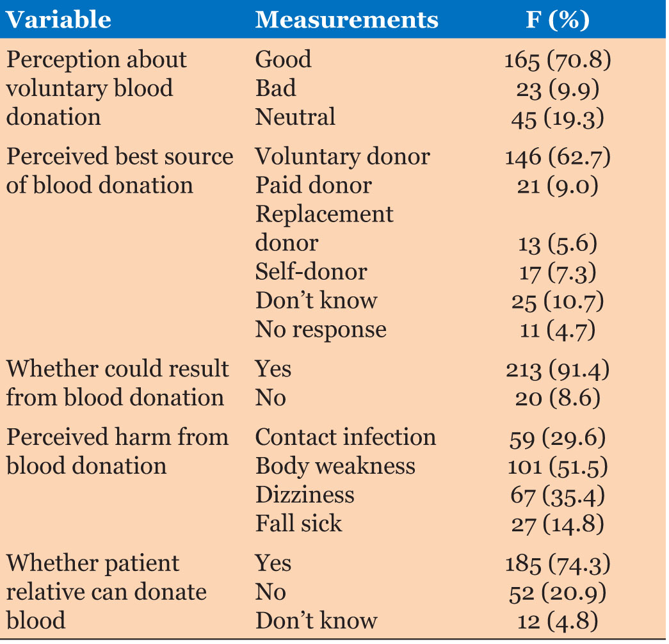
Task: Click the value "12 (4.8)"
Action: click(557, 621)
